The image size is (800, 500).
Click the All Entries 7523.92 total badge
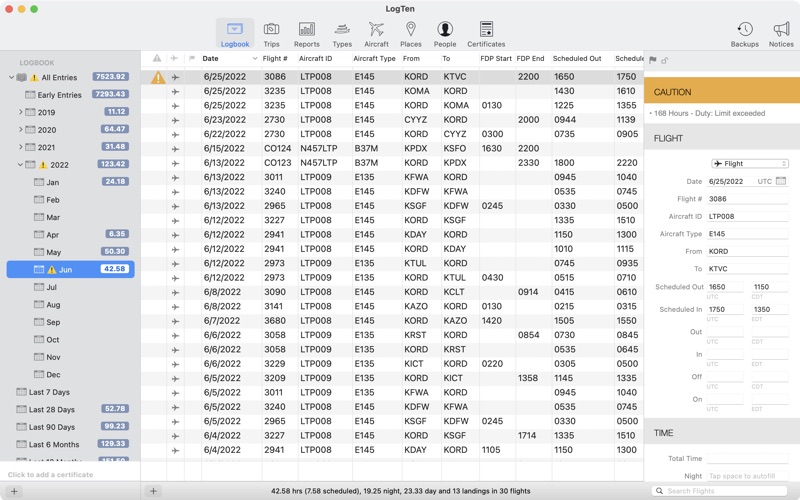point(111,77)
